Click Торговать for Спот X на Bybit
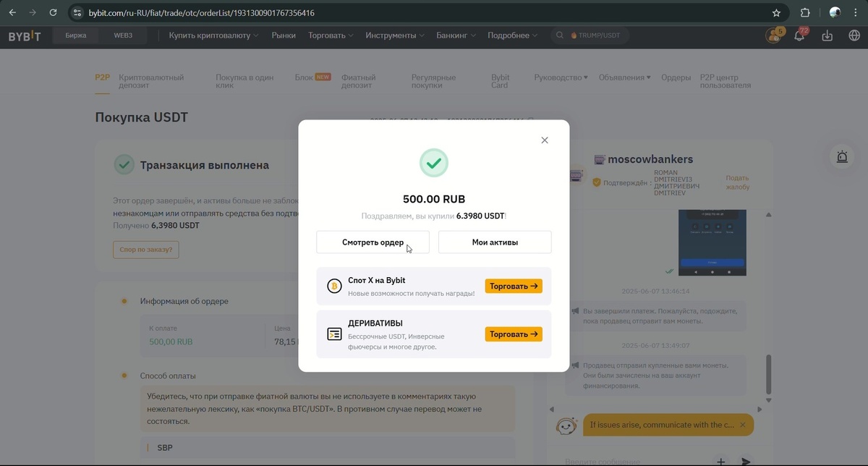868x466 pixels. click(514, 286)
